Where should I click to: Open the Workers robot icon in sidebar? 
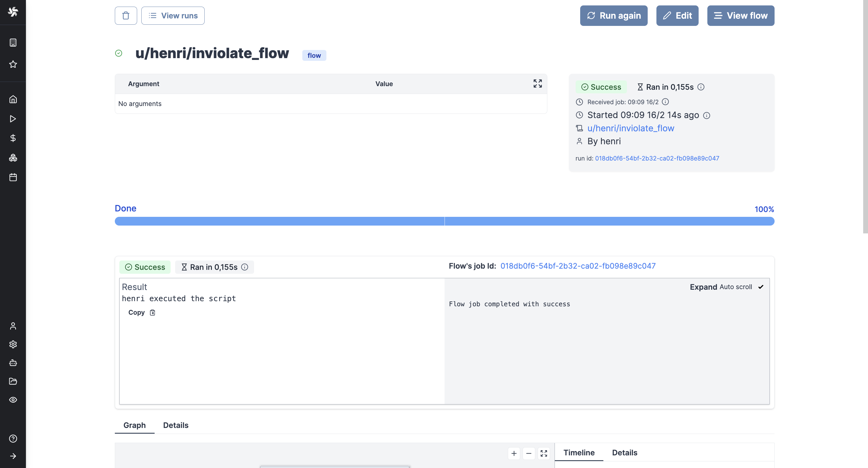click(x=13, y=363)
